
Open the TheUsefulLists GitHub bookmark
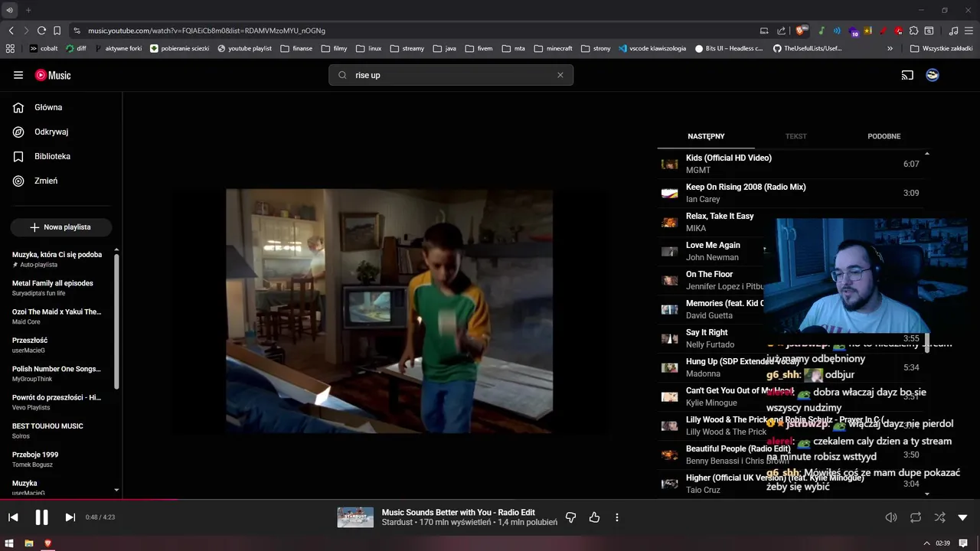tap(808, 48)
